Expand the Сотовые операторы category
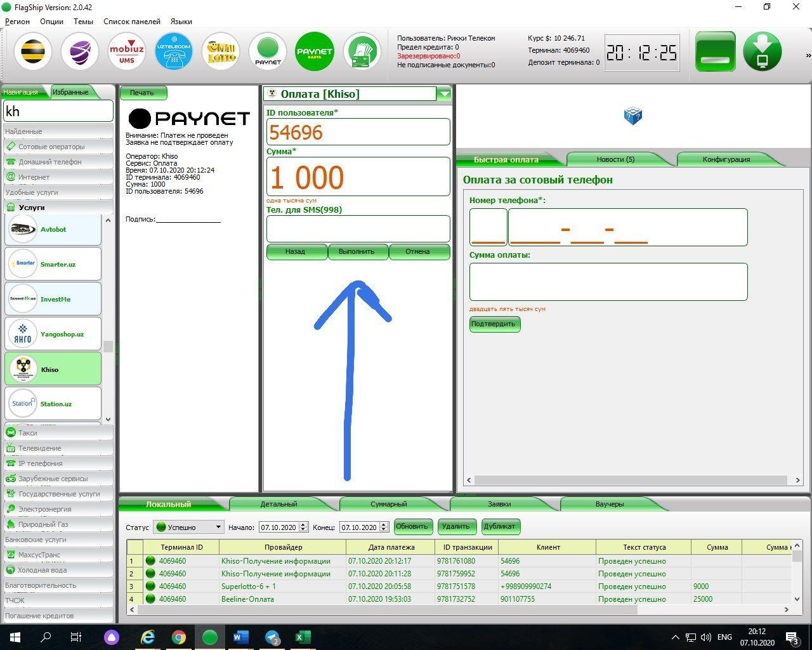812x650 pixels. (x=58, y=147)
